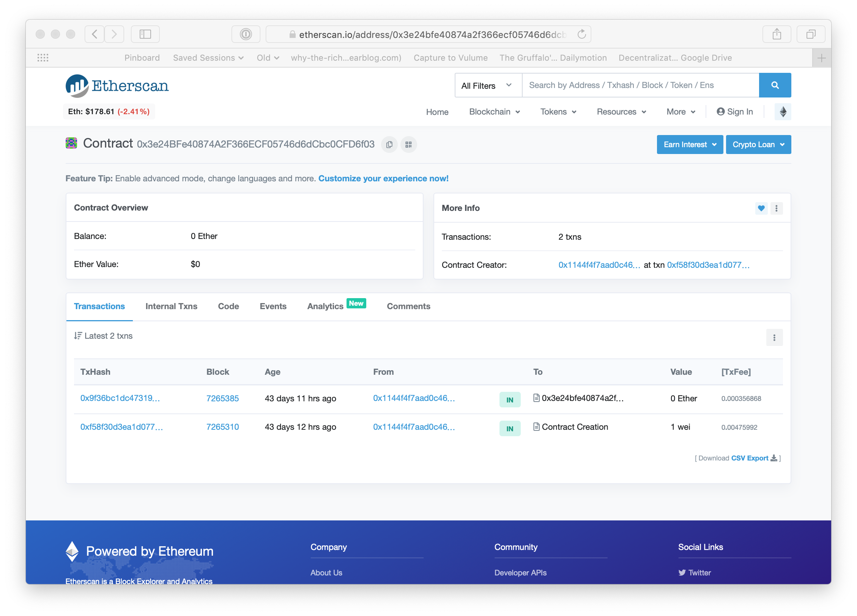857x616 pixels.
Task: Open From address in the block 7265385 row
Action: 414,398
